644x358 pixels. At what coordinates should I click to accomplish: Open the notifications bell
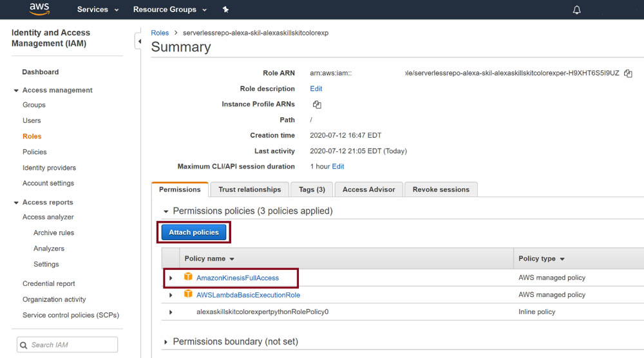click(576, 10)
